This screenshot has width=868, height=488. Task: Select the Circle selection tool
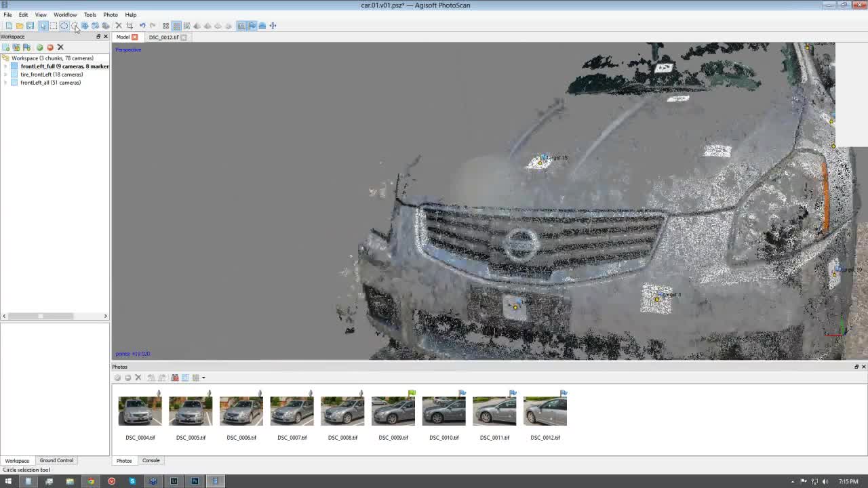coord(64,26)
